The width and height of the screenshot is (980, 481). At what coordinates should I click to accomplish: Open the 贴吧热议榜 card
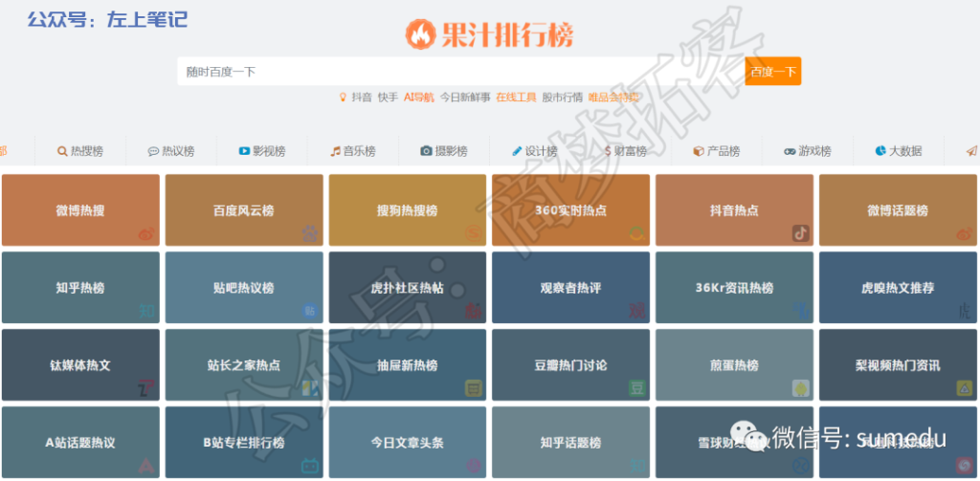pos(244,287)
